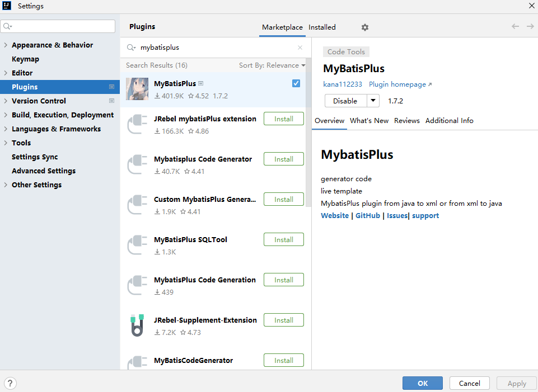Click the project-level marker beside Plugins

[111, 87]
